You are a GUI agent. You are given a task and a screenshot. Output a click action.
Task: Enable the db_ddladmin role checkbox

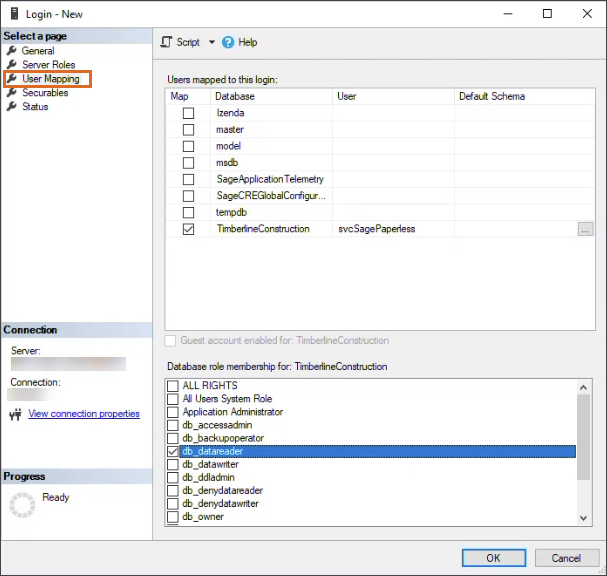tap(173, 478)
